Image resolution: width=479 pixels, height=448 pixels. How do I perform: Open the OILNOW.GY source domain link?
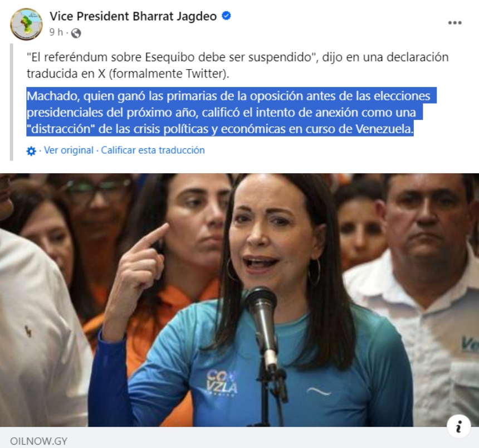coord(38,441)
